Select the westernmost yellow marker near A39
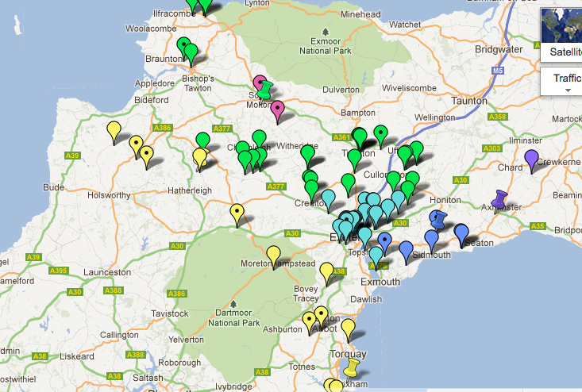Viewport: 582px width, 392px height. click(114, 130)
